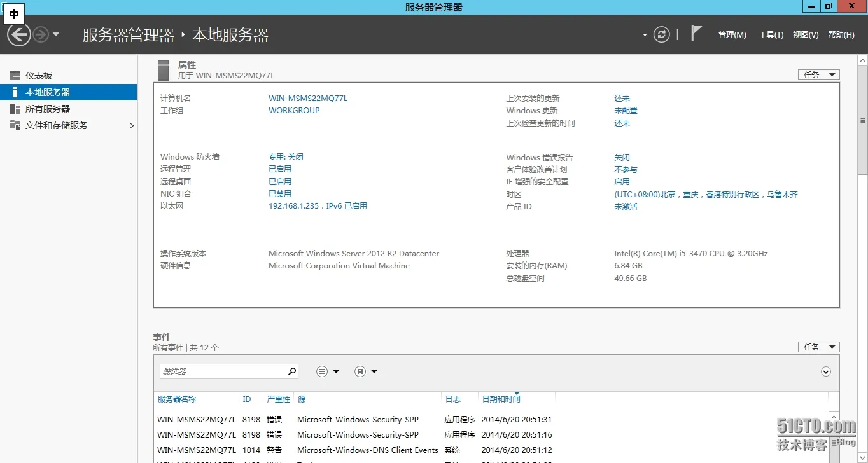Open the 视图(V) menu
Image resolution: width=868 pixels, height=463 pixels.
[x=806, y=35]
